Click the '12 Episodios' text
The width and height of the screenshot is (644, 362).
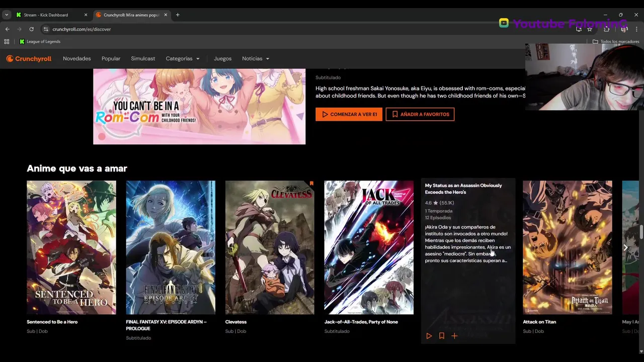(438, 218)
